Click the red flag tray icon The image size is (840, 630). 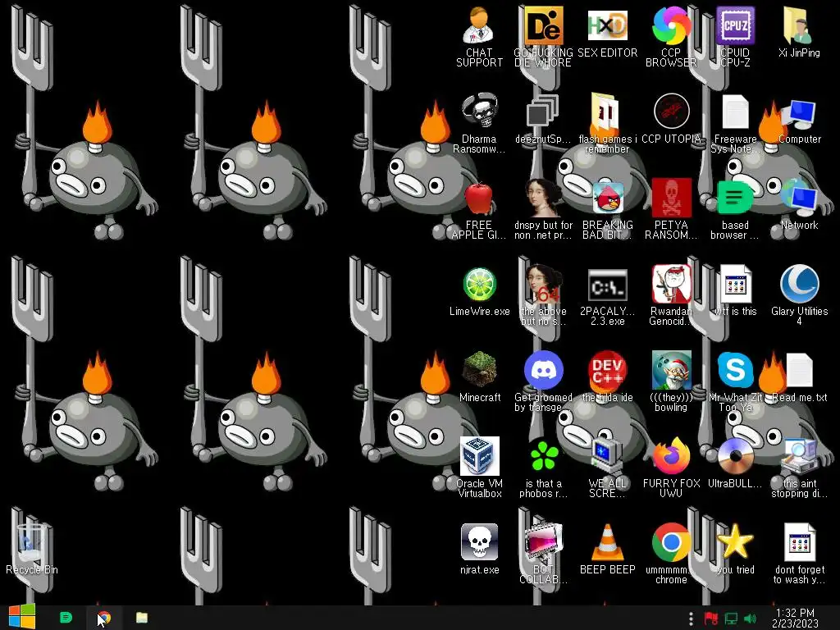coord(710,619)
